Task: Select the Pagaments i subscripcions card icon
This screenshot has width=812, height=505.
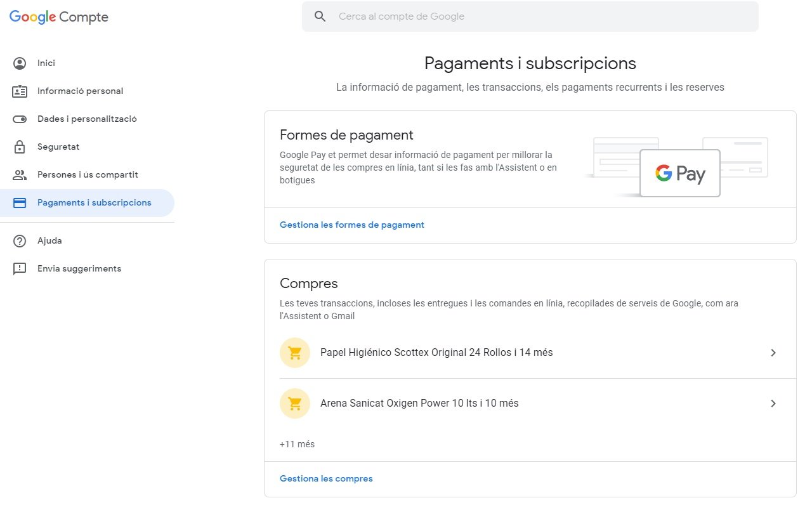Action: click(x=19, y=202)
